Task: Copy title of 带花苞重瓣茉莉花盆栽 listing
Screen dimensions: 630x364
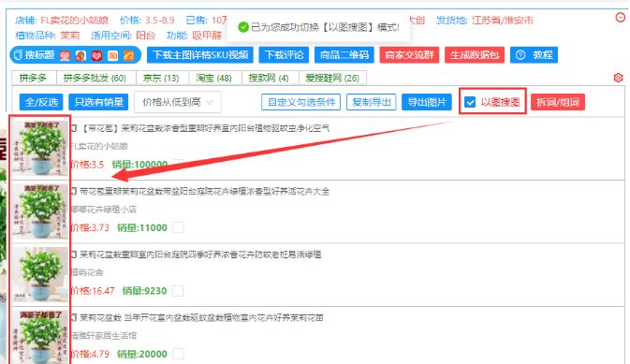Action: 74,191
